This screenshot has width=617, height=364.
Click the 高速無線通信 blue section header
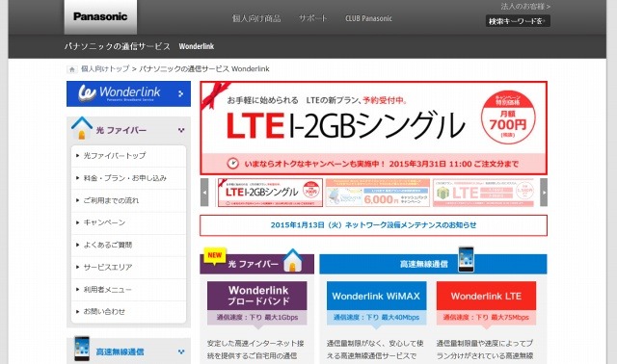click(x=433, y=264)
